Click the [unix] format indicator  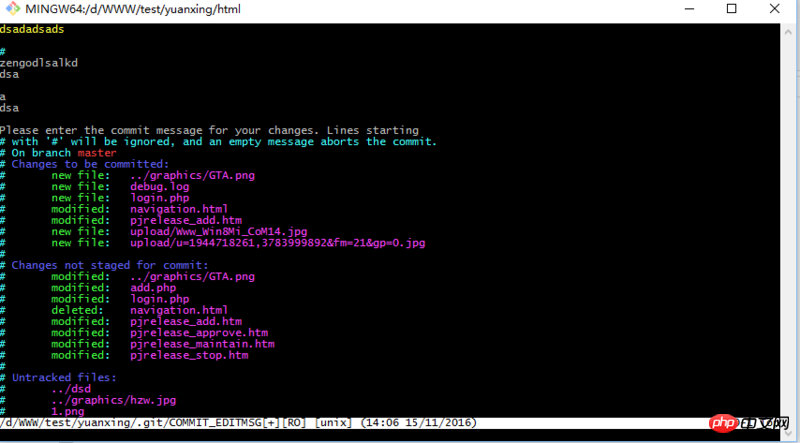333,423
